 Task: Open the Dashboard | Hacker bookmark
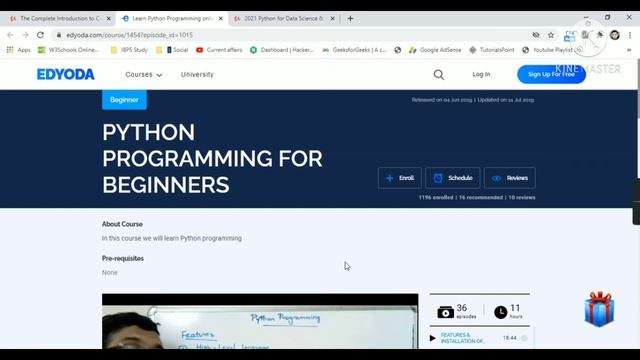pyautogui.click(x=282, y=50)
